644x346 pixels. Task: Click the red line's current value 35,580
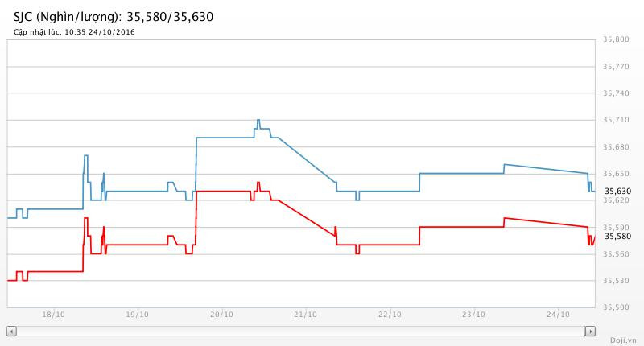tap(617, 236)
